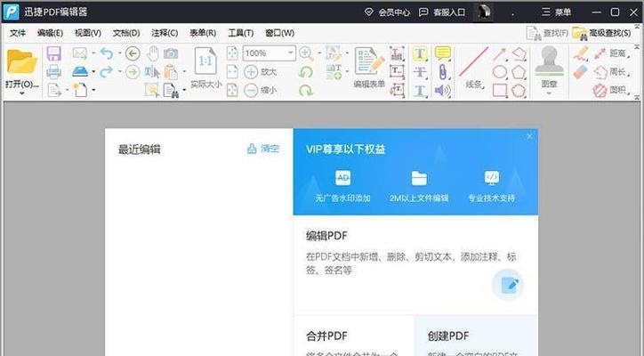Select the cloud shape tool

coord(519,90)
